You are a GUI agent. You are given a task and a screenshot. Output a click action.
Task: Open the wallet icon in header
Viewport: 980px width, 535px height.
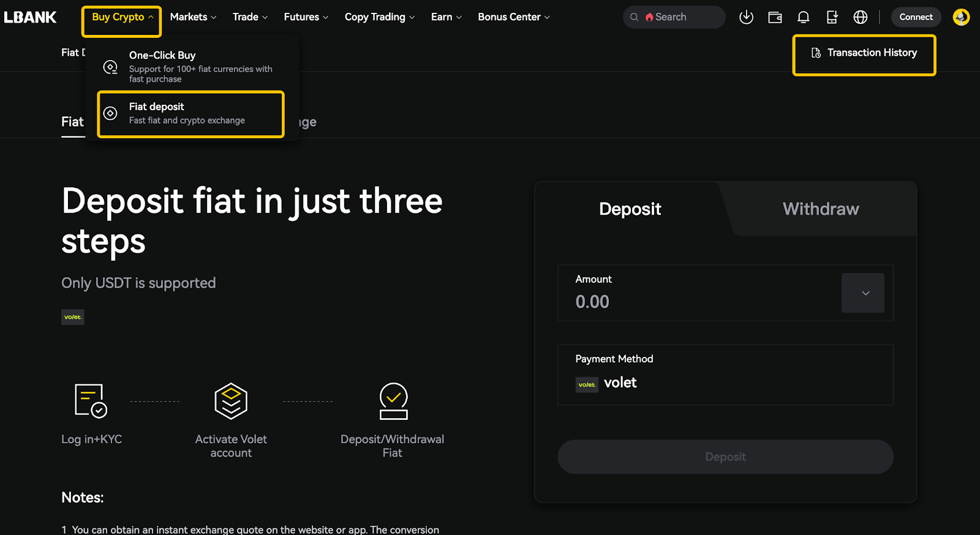775,17
